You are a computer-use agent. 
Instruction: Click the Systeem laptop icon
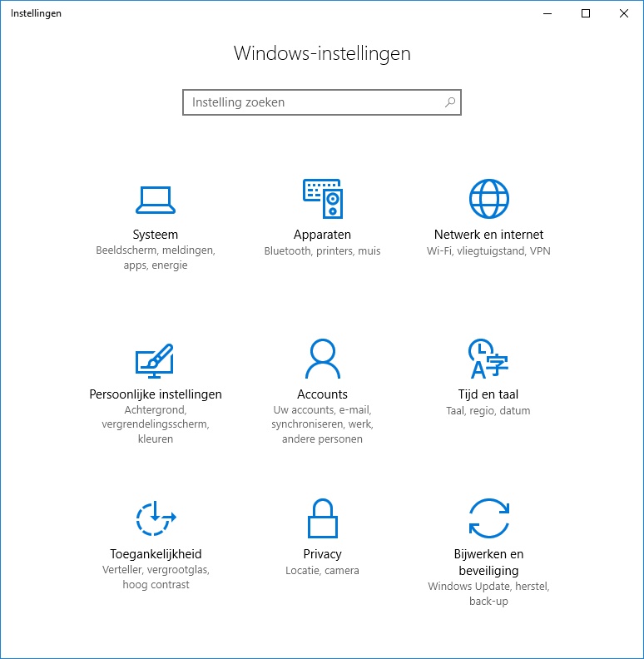[155, 200]
